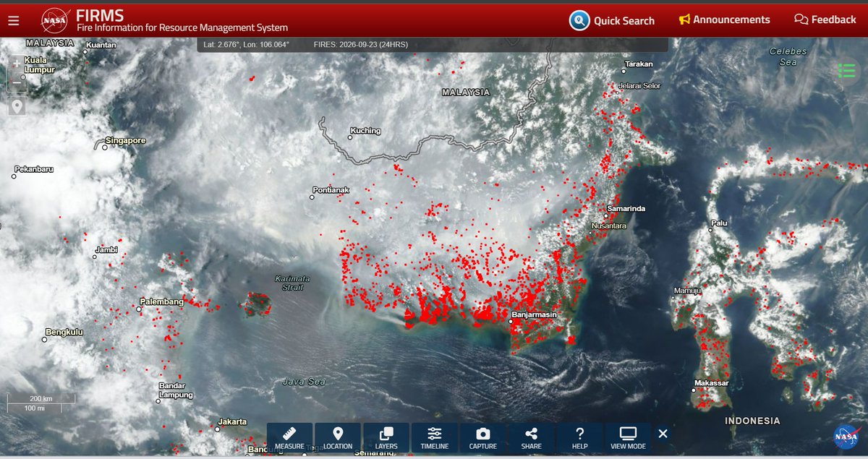The width and height of the screenshot is (868, 459).
Task: Click the Jambi city label
Action: pyautogui.click(x=106, y=249)
